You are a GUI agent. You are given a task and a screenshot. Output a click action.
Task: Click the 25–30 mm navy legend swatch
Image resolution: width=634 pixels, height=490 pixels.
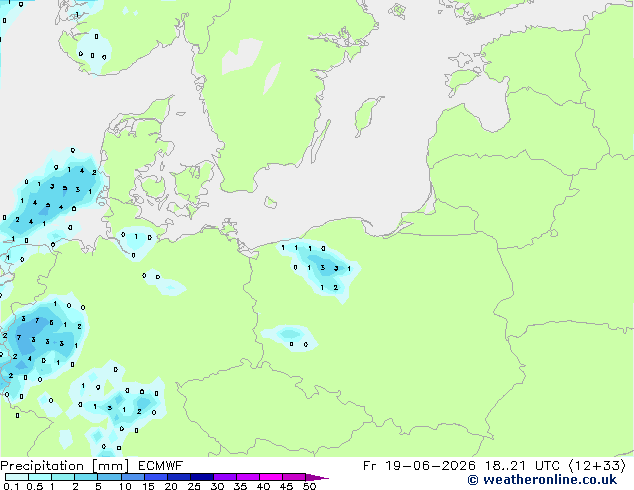pos(201,477)
